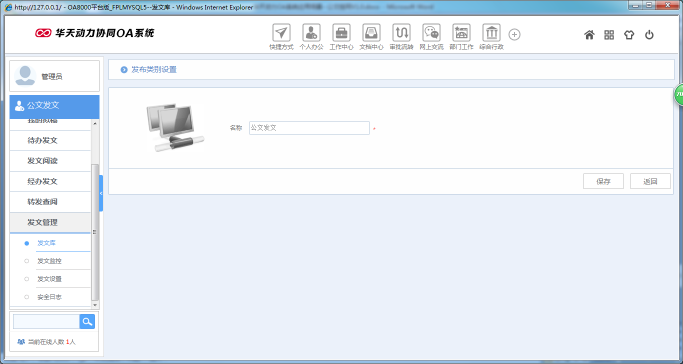
Task: Click the plus circle to add module
Action: (514, 34)
